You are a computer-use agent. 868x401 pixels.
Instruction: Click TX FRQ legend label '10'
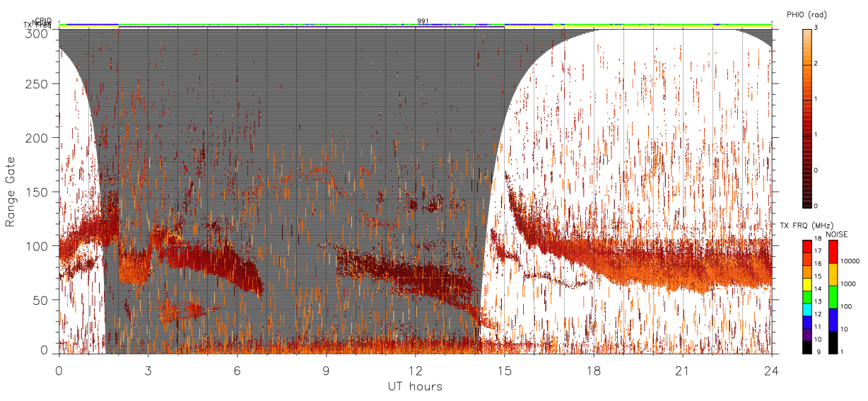[x=818, y=339]
